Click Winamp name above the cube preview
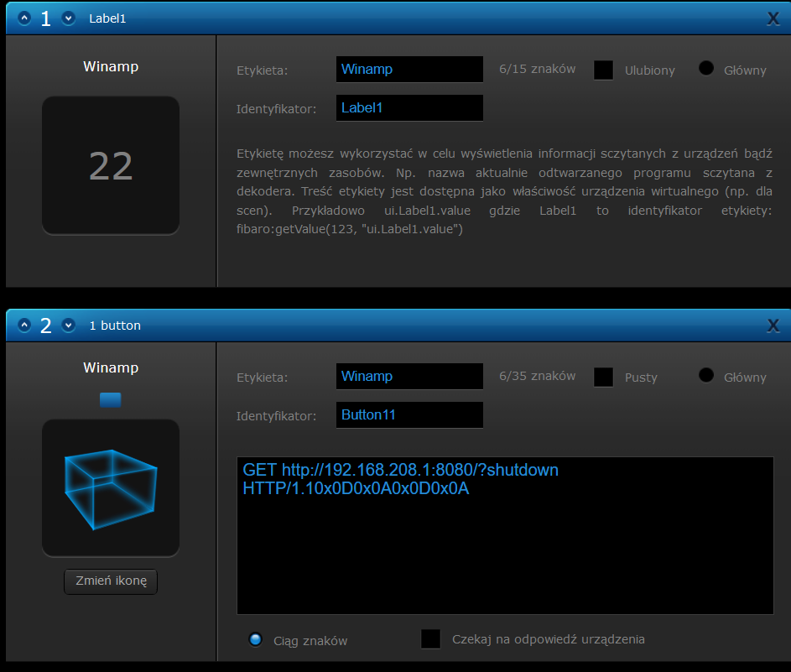The image size is (791, 672). coord(111,367)
